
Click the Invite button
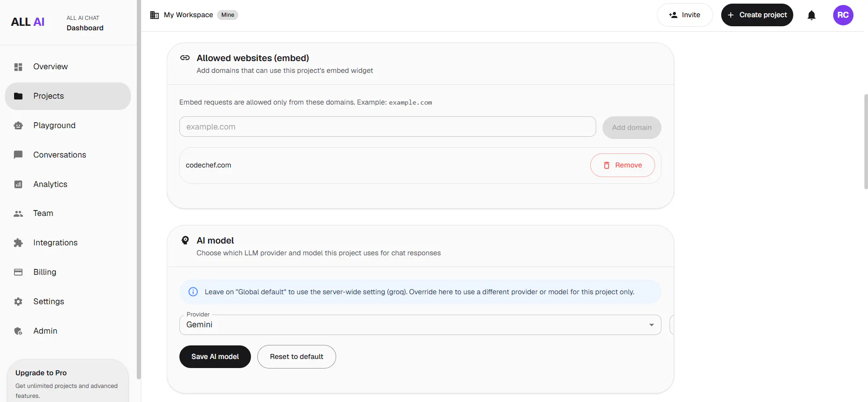pos(685,15)
